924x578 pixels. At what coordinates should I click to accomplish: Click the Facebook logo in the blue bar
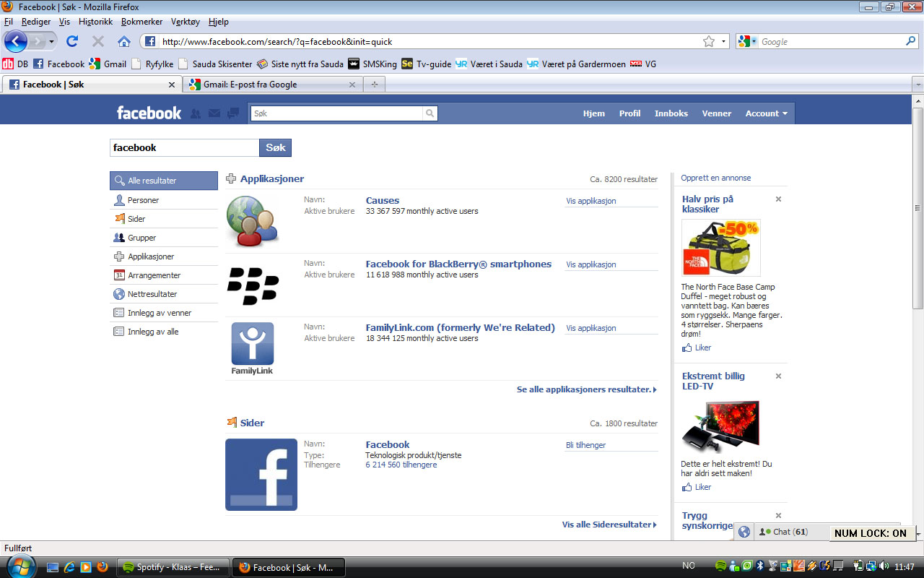tap(149, 113)
